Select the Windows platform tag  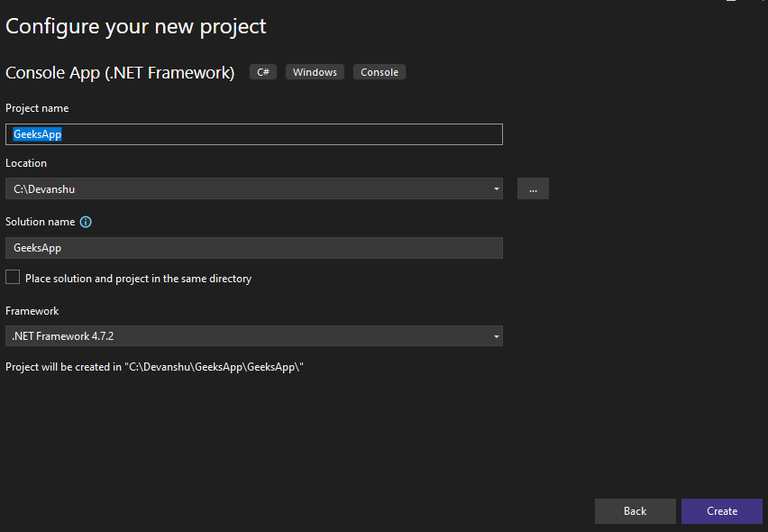tap(315, 72)
